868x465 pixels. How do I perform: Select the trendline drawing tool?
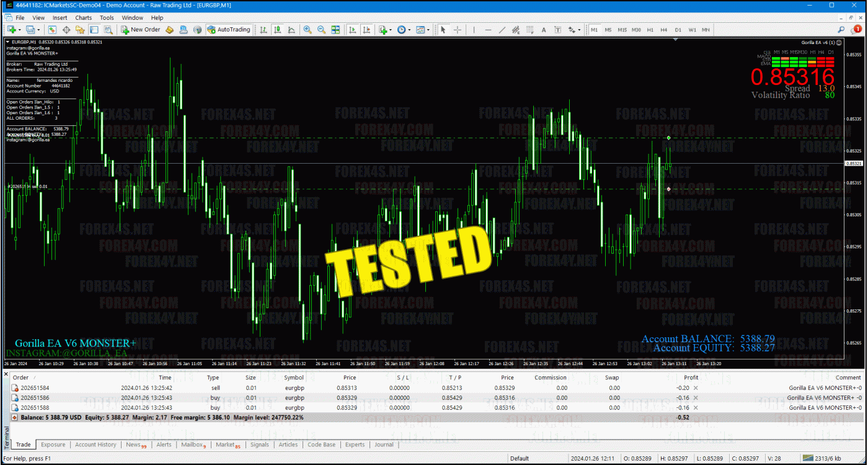[x=502, y=29]
